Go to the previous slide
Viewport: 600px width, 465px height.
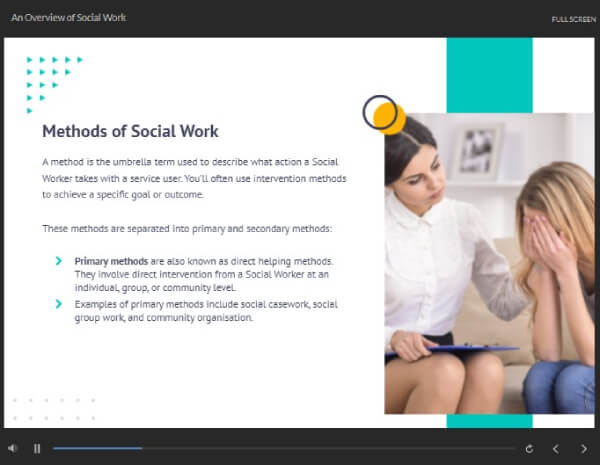pyautogui.click(x=556, y=448)
